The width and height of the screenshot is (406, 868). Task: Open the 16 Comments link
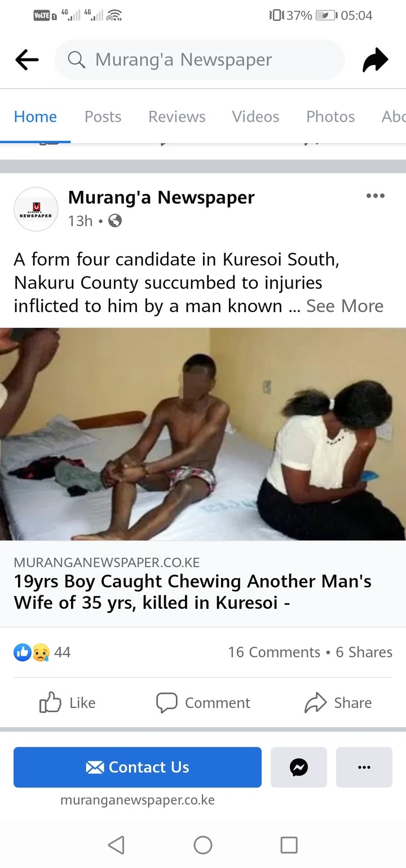click(274, 652)
